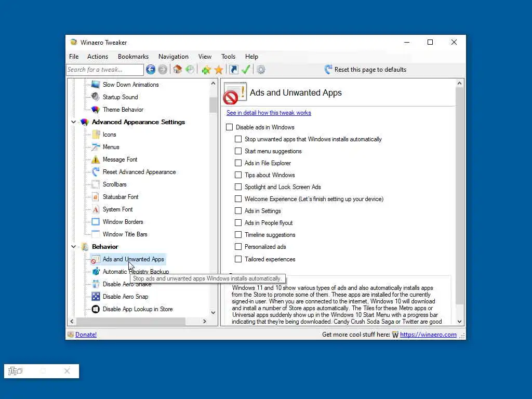The image size is (532, 399).
Task: Open the Tools menu
Action: (229, 56)
